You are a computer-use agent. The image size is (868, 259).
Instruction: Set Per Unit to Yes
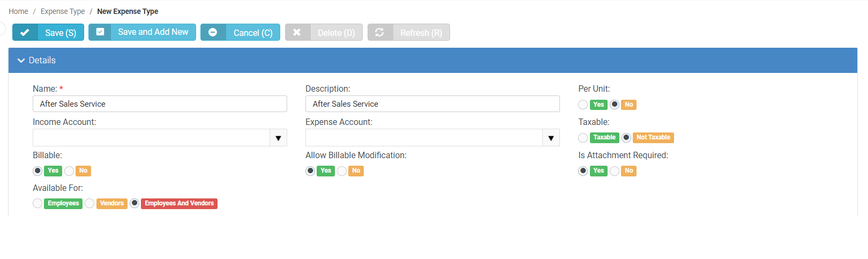coord(583,105)
